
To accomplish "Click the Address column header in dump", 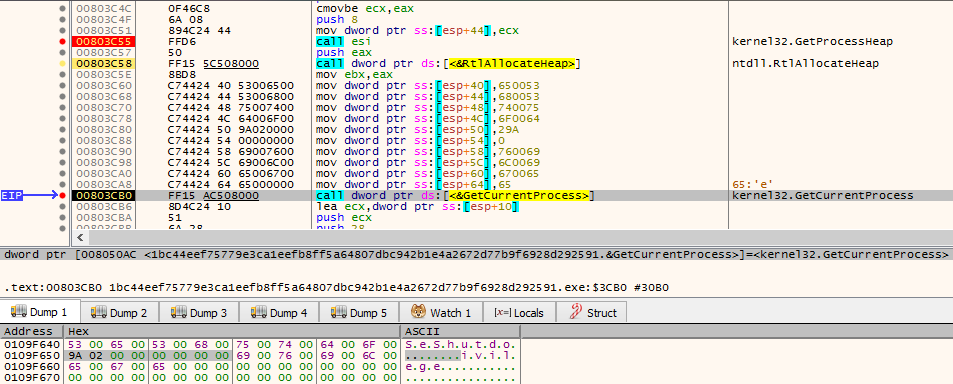I will [x=32, y=332].
